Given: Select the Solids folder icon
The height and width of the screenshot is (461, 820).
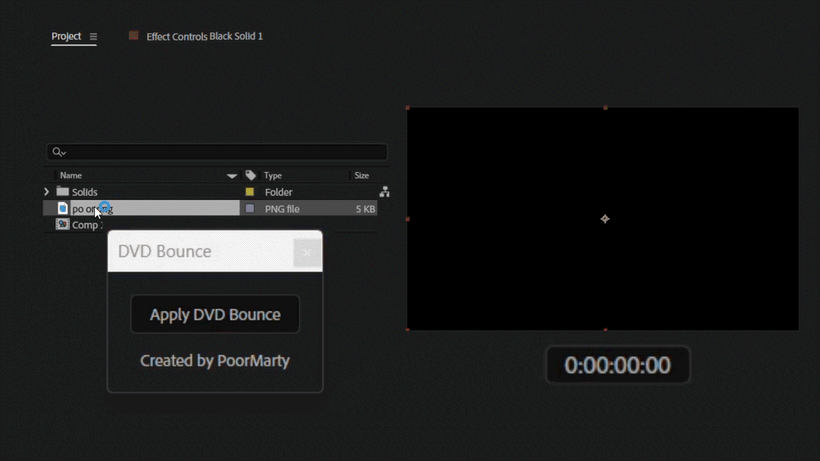Looking at the screenshot, I should pos(63,191).
